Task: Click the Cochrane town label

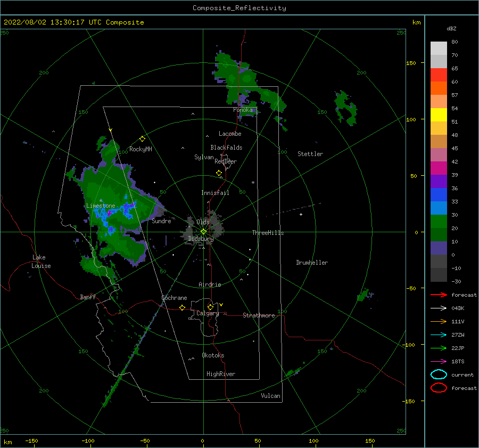Action: click(174, 298)
